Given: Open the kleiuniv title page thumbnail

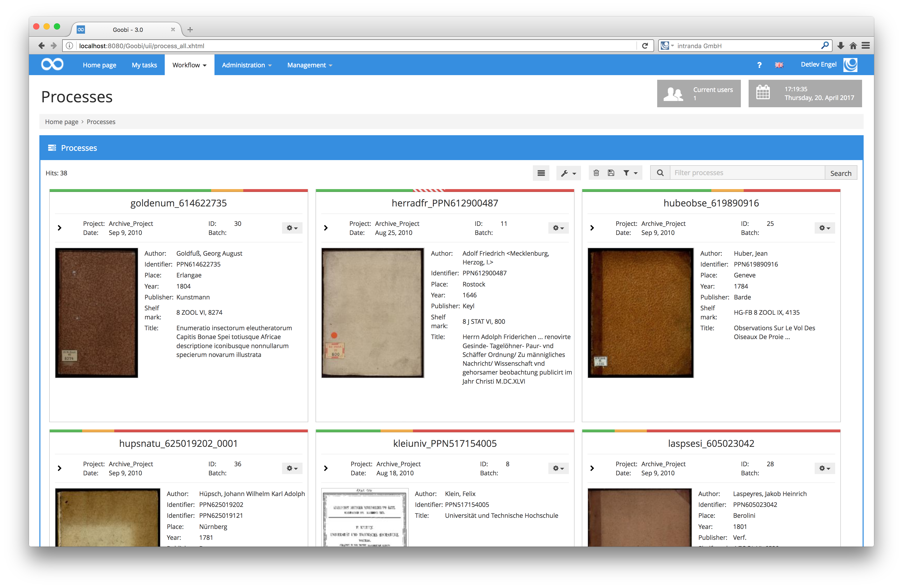Looking at the screenshot, I should tap(365, 518).
